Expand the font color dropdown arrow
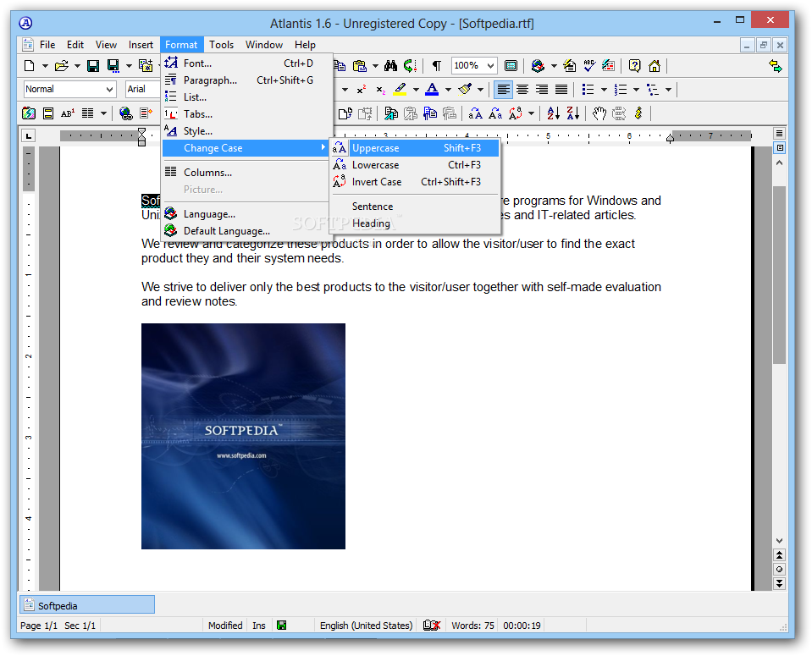Image resolution: width=812 pixels, height=656 pixels. (x=448, y=90)
